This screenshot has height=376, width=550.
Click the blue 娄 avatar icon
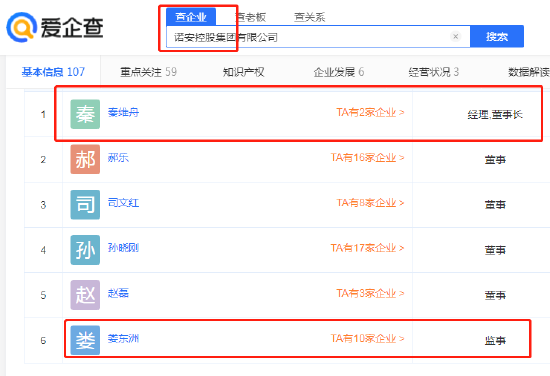tap(85, 340)
